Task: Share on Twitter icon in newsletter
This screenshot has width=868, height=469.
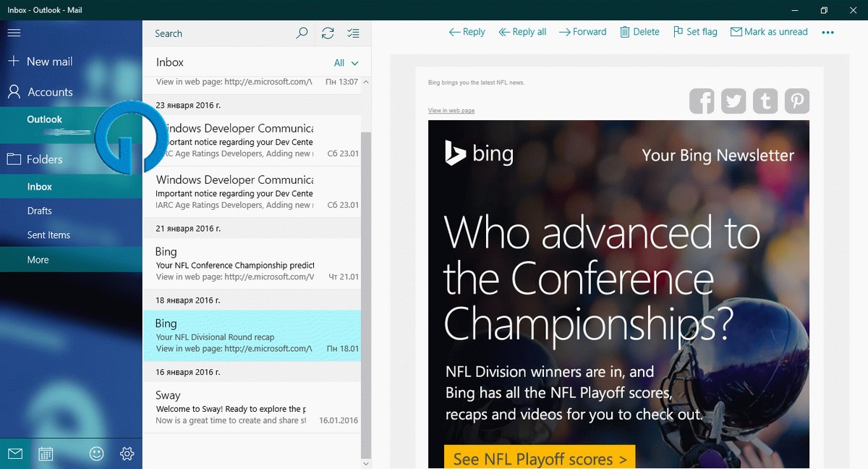Action: (733, 101)
